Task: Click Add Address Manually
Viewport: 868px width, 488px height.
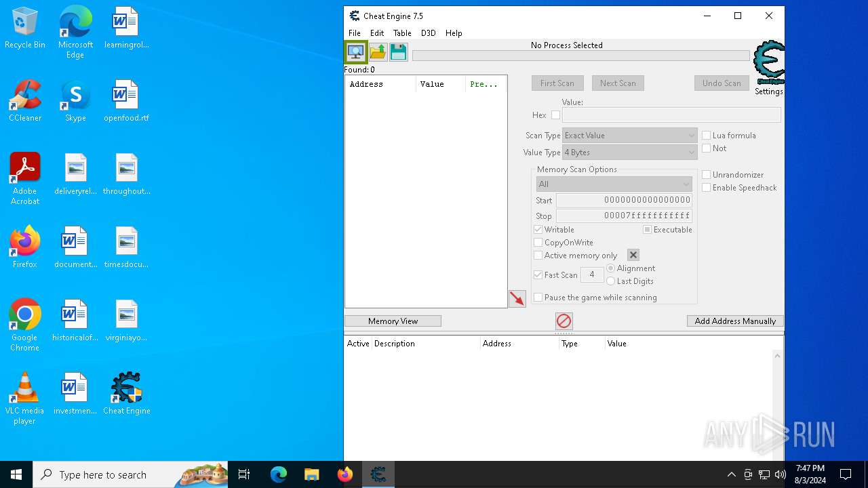Action: click(735, 321)
